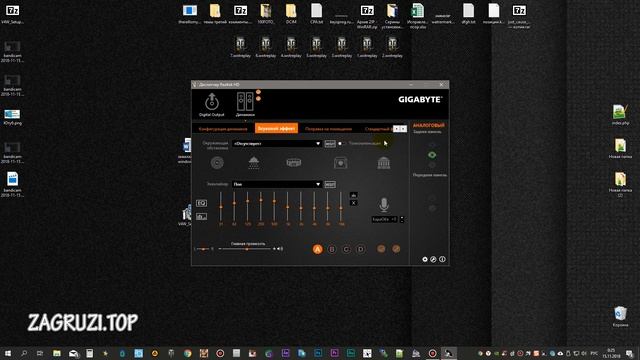The width and height of the screenshot is (640, 360).
Task: Click the KaraOKe key stepper arrows
Action: click(x=402, y=219)
